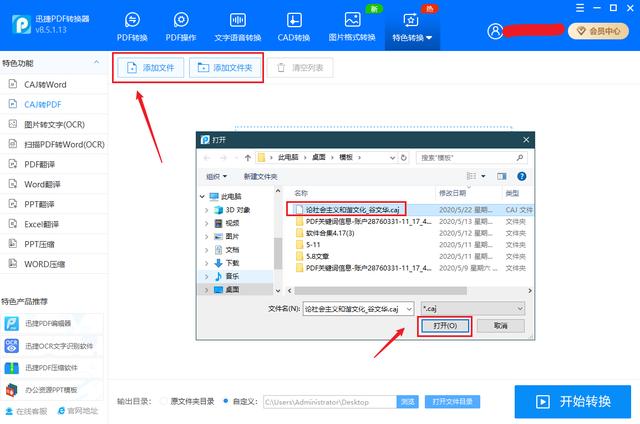Open the PDF转换 tool tab
Viewport: 640px width, 424px height.
132,27
